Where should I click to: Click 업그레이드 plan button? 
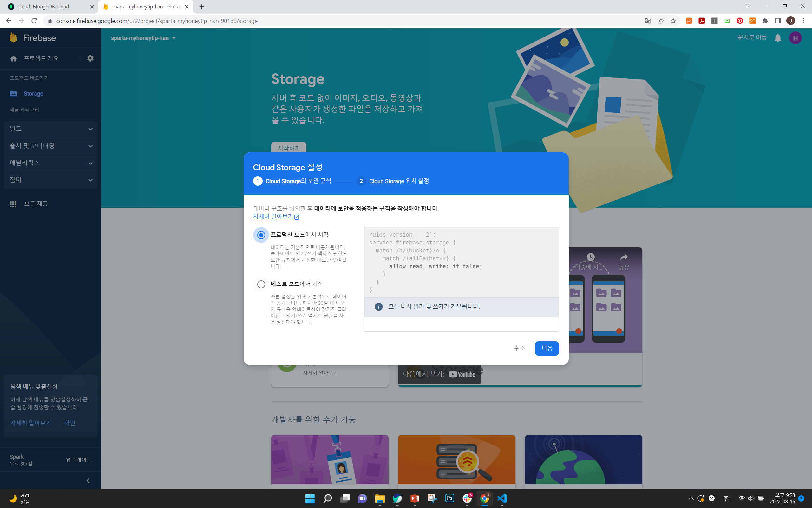click(79, 460)
